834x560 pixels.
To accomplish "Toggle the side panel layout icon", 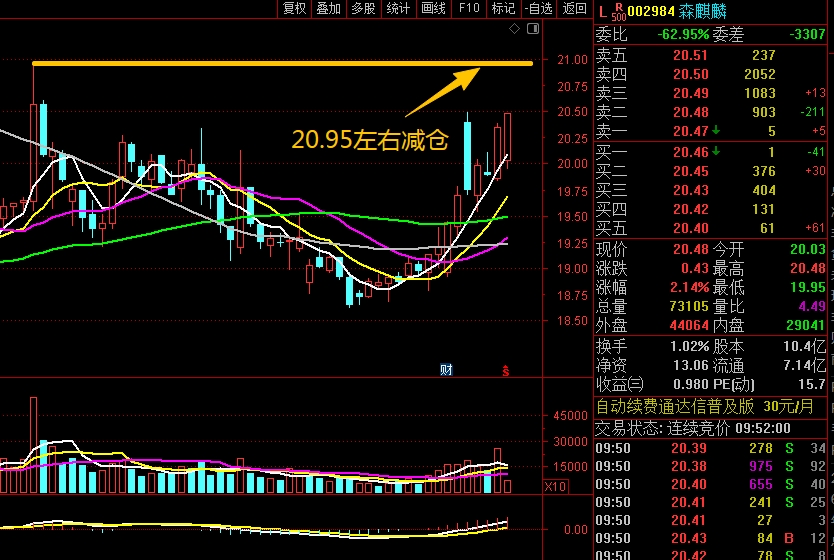I will pos(533,29).
